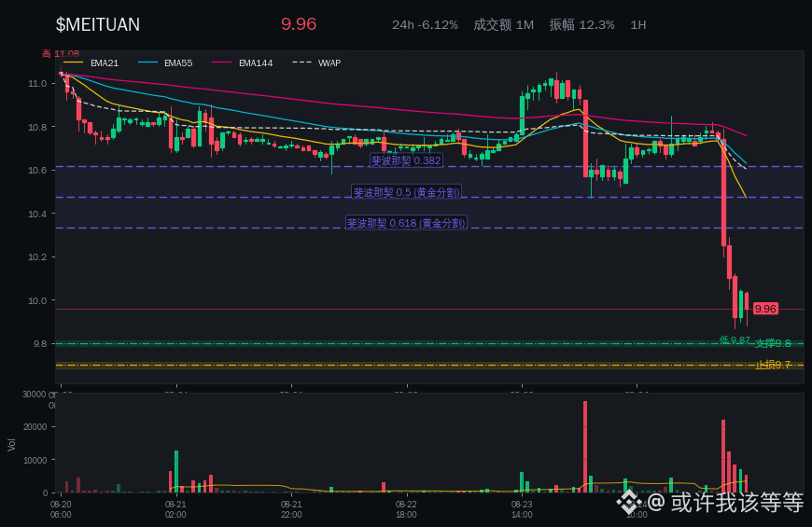This screenshot has width=812, height=527.
Task: Click the tall green volume bar near 08-21 02:00
Action: click(176, 472)
